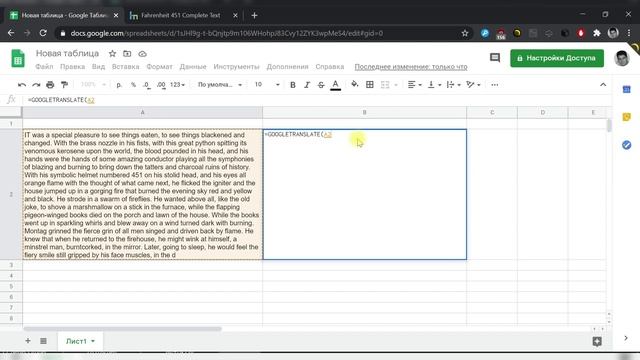This screenshot has height=360, width=640.
Task: Apply currency format with р. button
Action: (119, 85)
